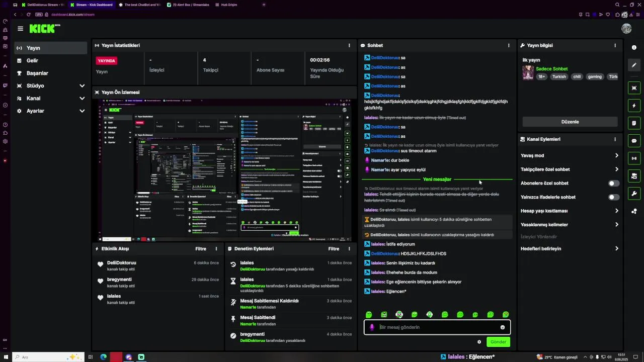Click the purple microphone badge in the chat input
The image size is (644, 362).
click(x=372, y=327)
